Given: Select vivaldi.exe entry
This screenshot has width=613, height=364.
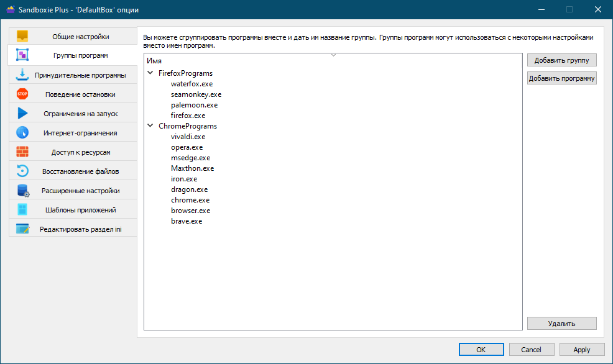Looking at the screenshot, I should tap(188, 136).
